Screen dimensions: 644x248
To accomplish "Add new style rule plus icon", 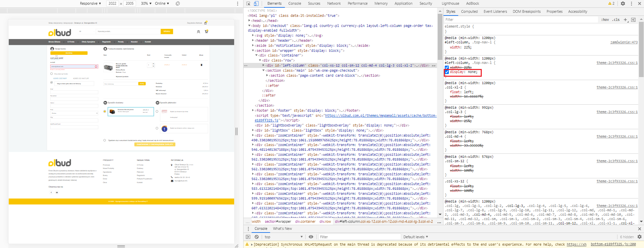I will (x=625, y=20).
